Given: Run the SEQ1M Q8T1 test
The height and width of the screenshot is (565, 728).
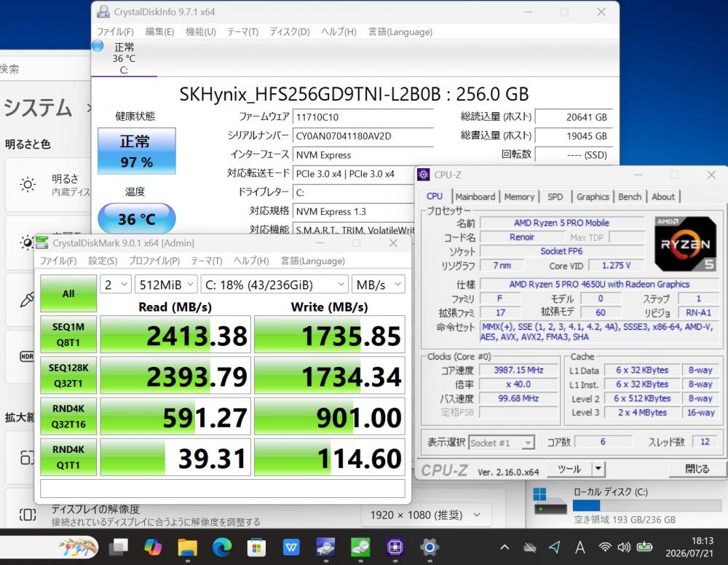Looking at the screenshot, I should point(68,334).
